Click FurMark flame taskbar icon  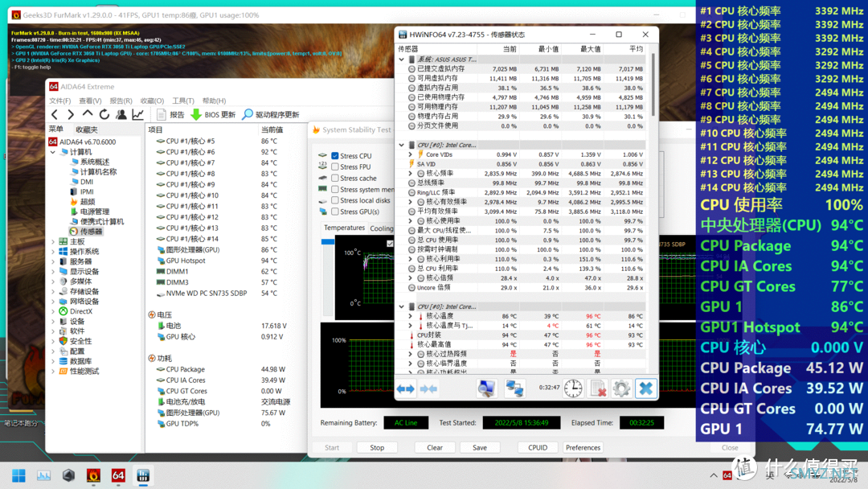click(x=93, y=475)
